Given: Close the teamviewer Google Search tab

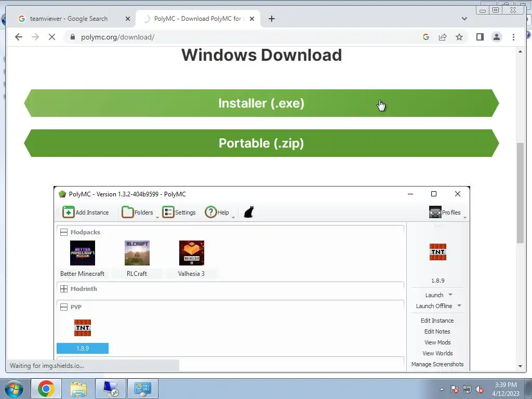Looking at the screenshot, I should click(x=128, y=19).
